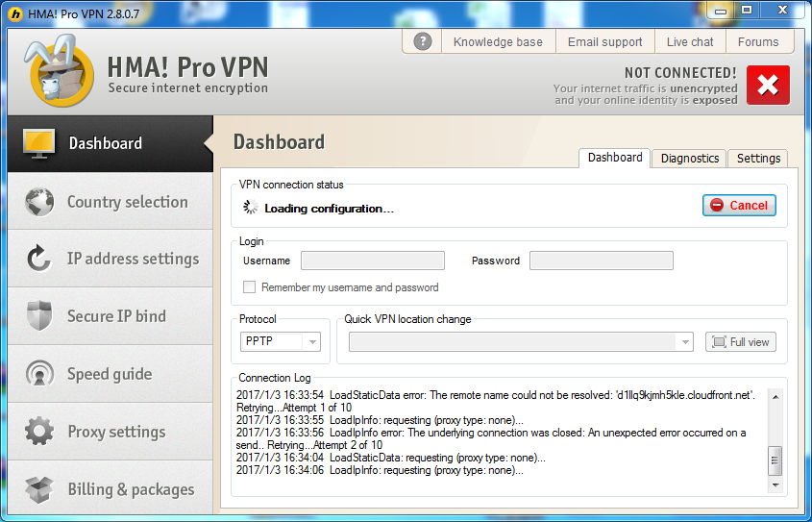Viewport: 812px width, 522px height.
Task: Open Email support
Action: pos(604,42)
